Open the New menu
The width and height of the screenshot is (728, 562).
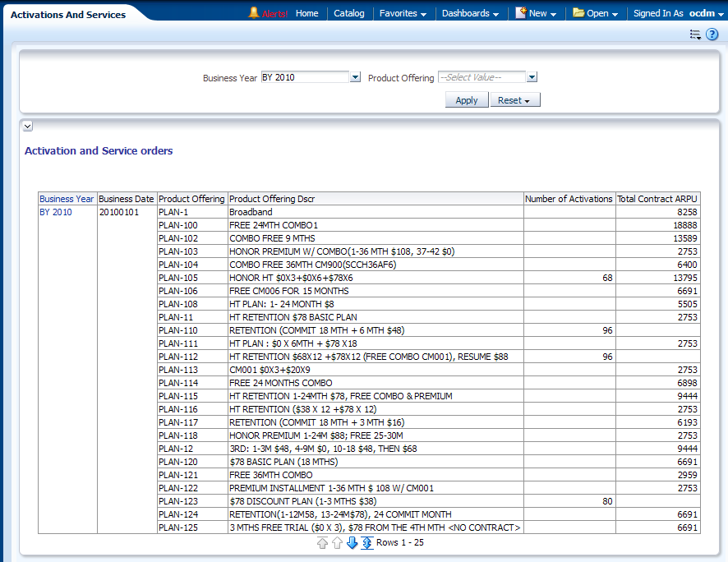tap(536, 13)
